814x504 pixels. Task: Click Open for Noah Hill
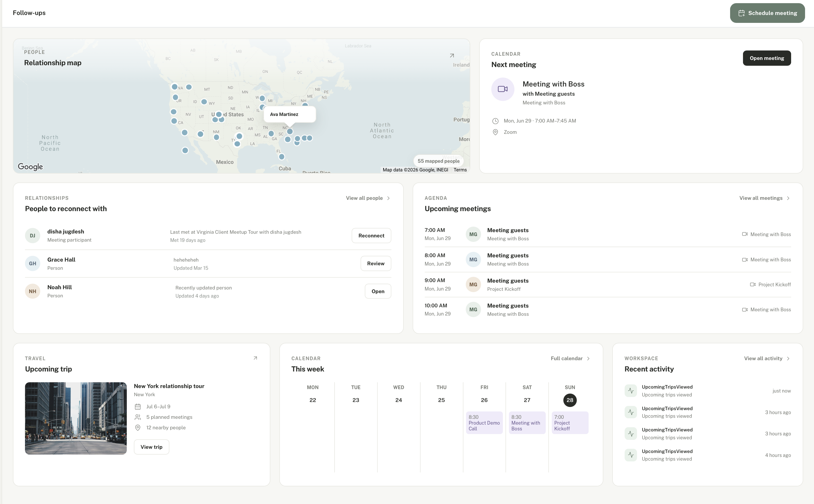tap(378, 291)
